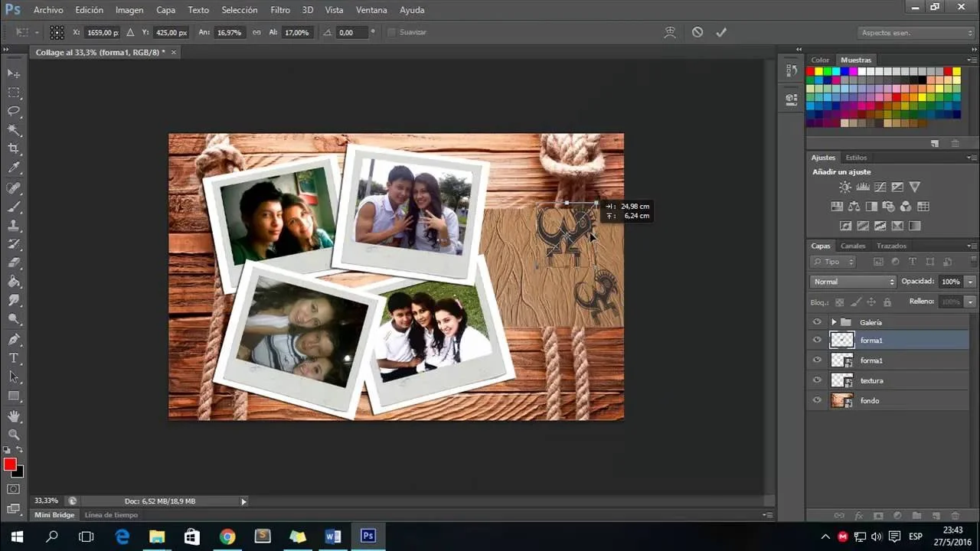Screen dimensions: 980x551
Task: Select the Eyedropper tool
Action: (x=14, y=168)
